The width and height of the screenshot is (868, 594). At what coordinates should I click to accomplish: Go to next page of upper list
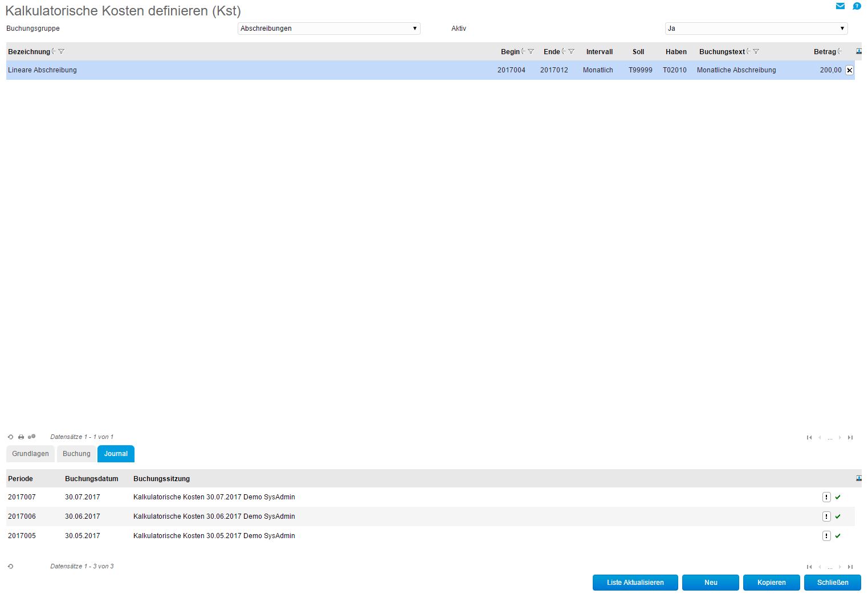click(x=840, y=438)
